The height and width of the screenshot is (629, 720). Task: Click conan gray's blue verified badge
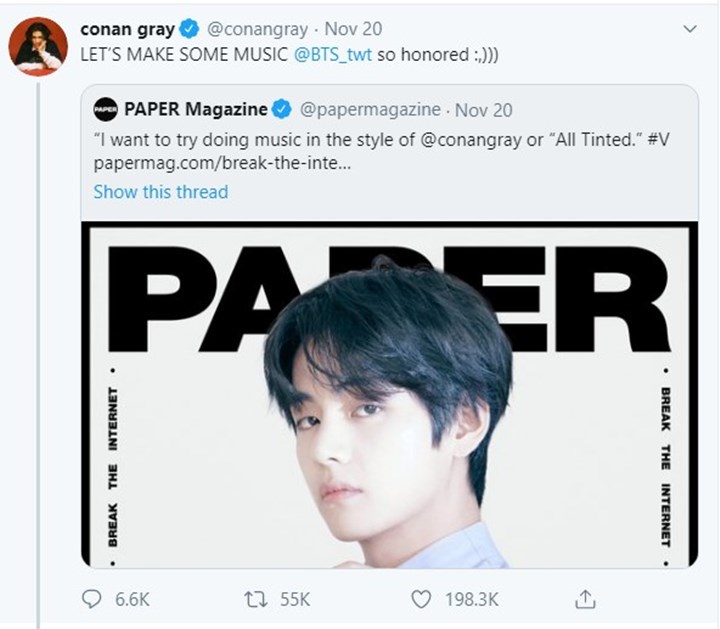(x=189, y=29)
